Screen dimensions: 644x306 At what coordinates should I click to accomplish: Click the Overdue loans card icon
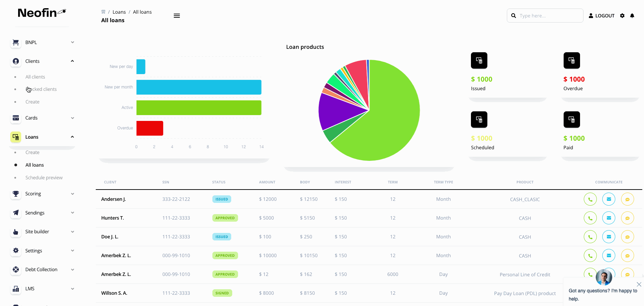[x=571, y=60]
